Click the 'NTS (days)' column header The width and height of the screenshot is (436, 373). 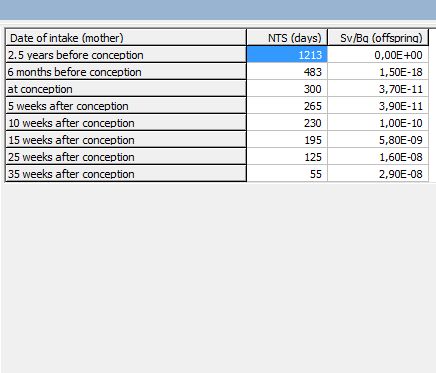point(287,37)
